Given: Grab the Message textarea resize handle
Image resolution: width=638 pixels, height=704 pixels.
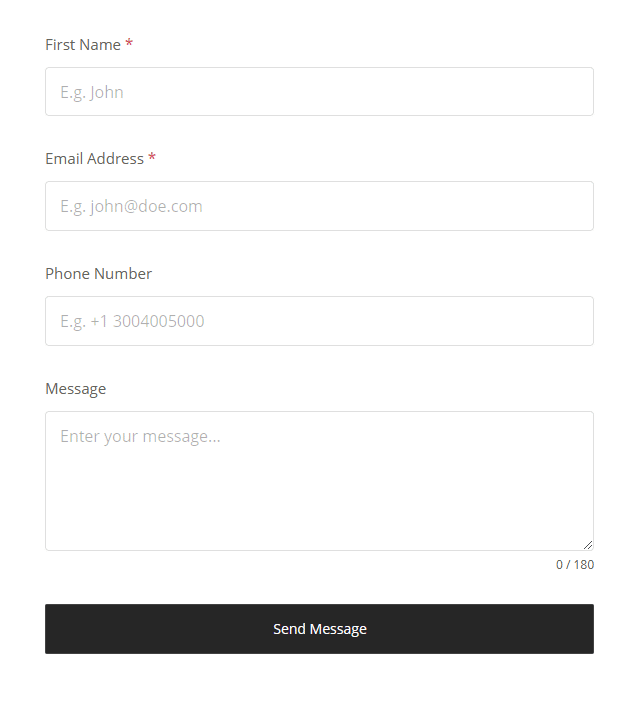Looking at the screenshot, I should click(587, 544).
